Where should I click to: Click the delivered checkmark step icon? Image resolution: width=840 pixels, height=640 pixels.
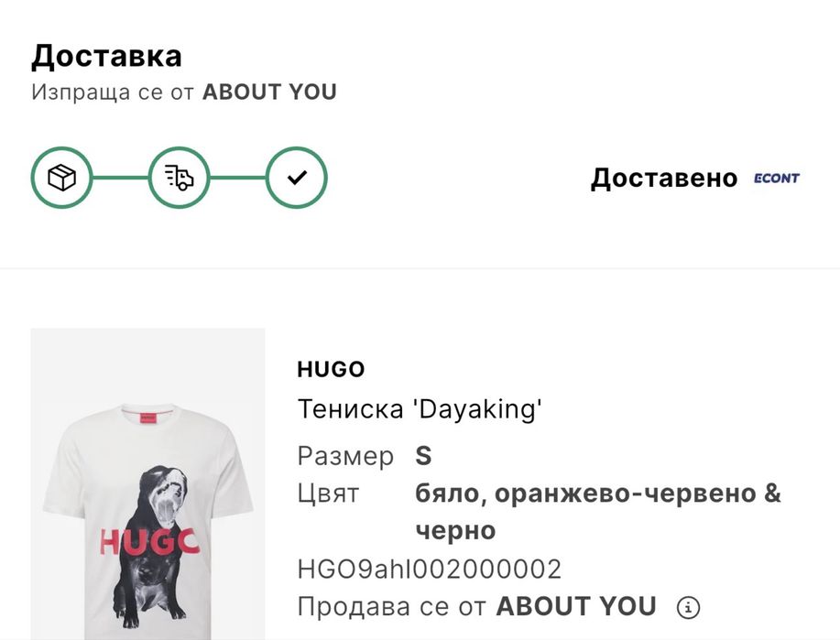point(296,178)
